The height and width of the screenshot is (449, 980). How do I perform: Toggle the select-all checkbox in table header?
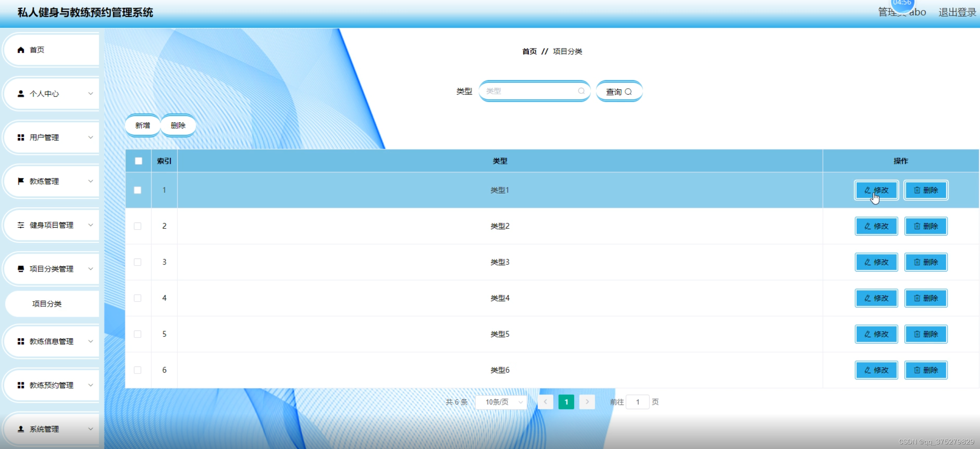tap(138, 161)
